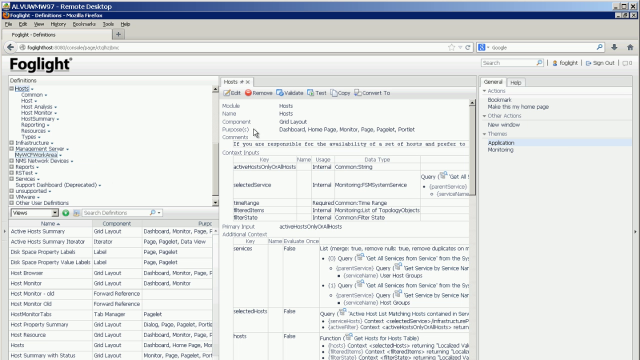The image size is (640, 360).
Task: Click the bookmark star in address bar
Action: [451, 47]
